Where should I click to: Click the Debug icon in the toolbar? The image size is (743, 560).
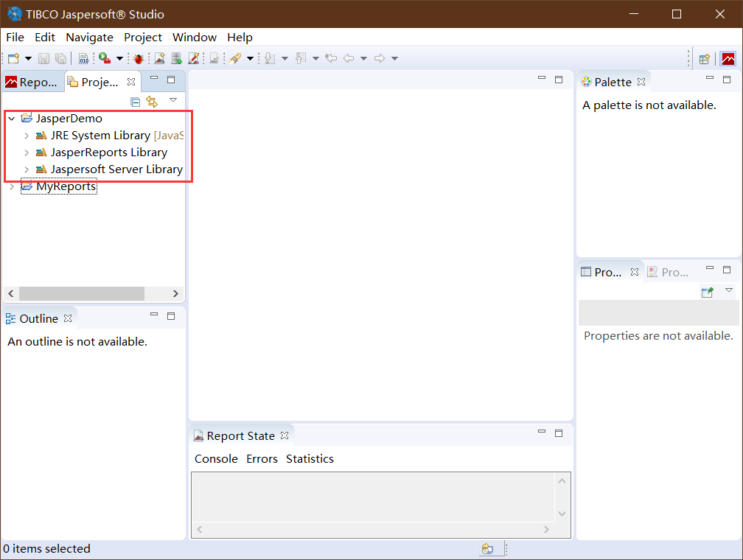[x=139, y=57]
